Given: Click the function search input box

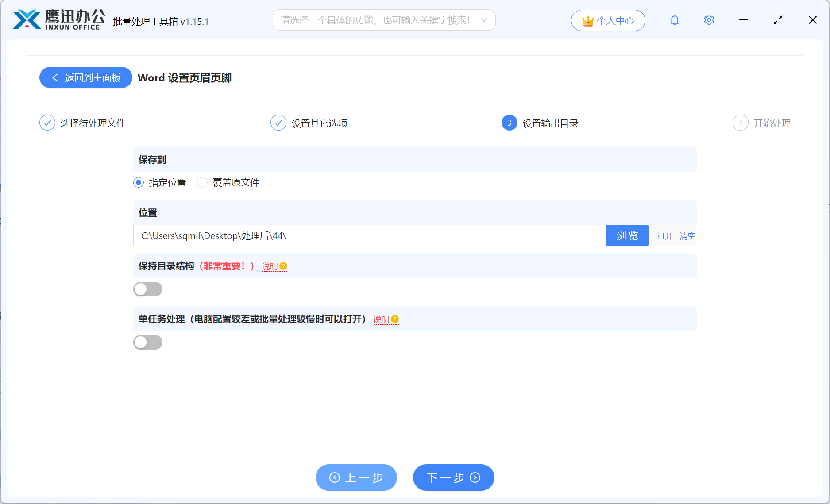Looking at the screenshot, I should [384, 20].
